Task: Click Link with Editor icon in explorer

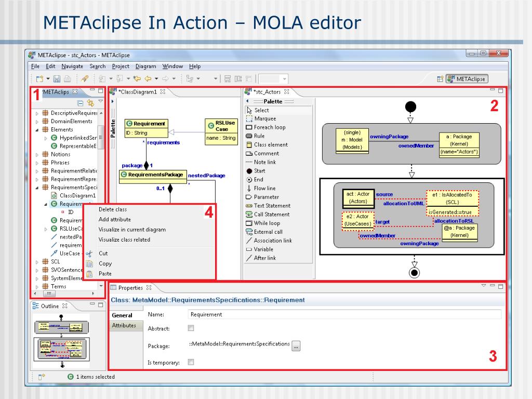Action: point(90,103)
